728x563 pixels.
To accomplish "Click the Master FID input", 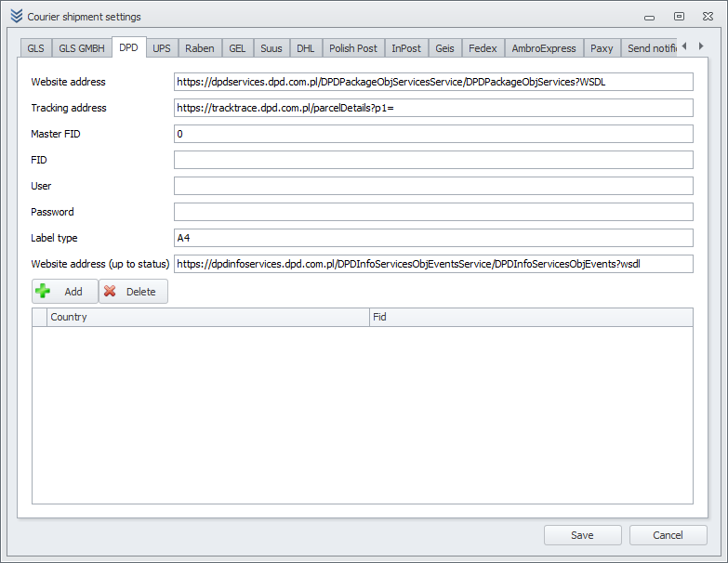I will (x=433, y=134).
